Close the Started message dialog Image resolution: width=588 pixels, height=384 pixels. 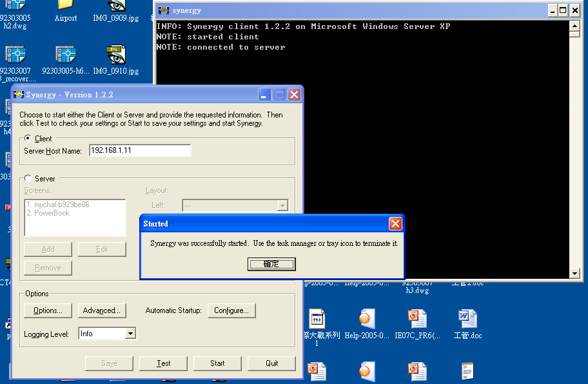(x=395, y=224)
